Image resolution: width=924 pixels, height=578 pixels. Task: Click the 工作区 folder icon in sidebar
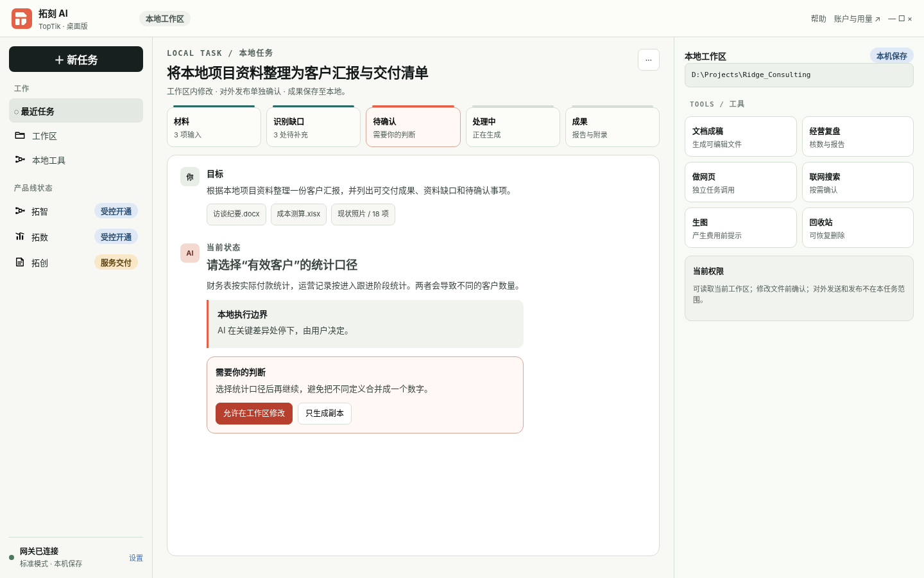click(x=20, y=136)
